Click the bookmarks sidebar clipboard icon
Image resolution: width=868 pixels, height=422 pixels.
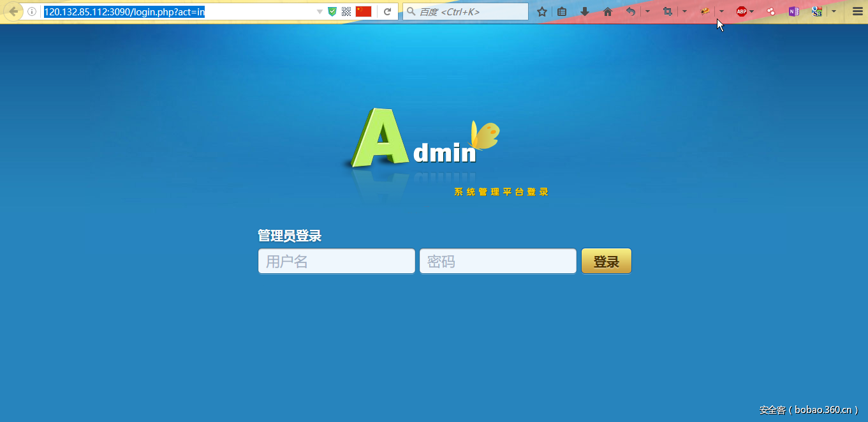pyautogui.click(x=561, y=11)
